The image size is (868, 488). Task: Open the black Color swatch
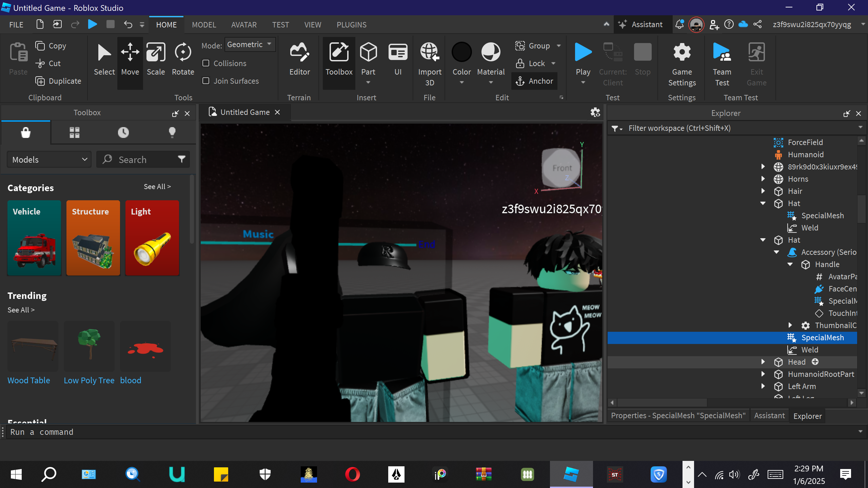pos(461,53)
